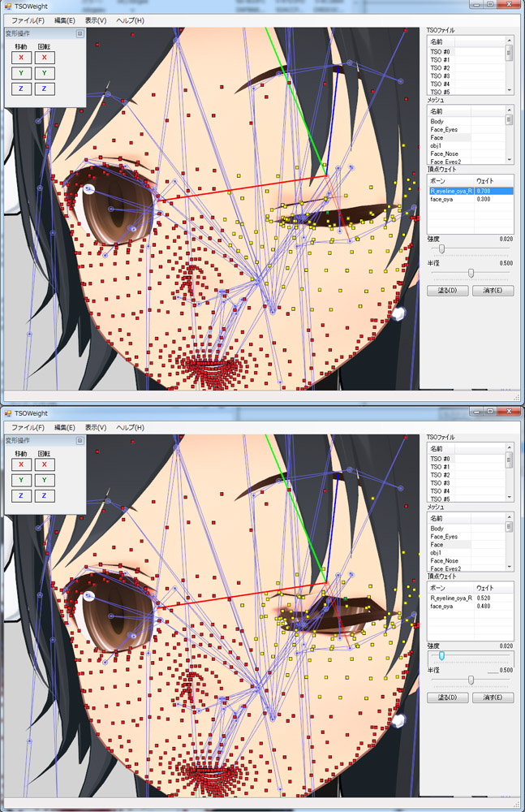Click the 強度 slider handle in the top window
The image size is (525, 812).
(441, 248)
